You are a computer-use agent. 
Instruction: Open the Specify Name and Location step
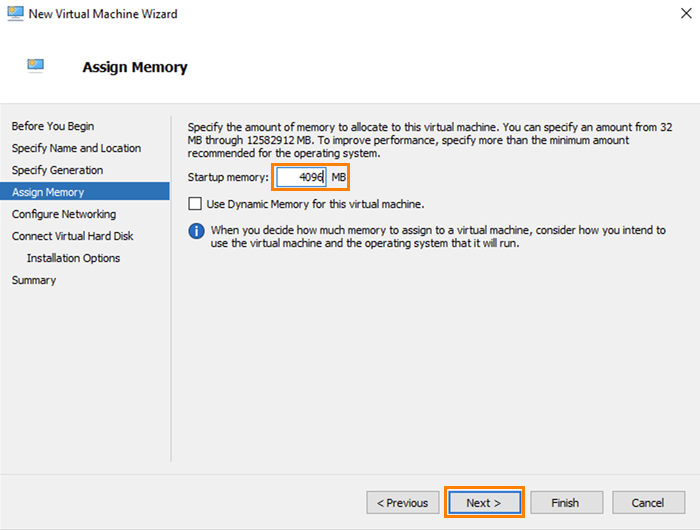tap(76, 148)
